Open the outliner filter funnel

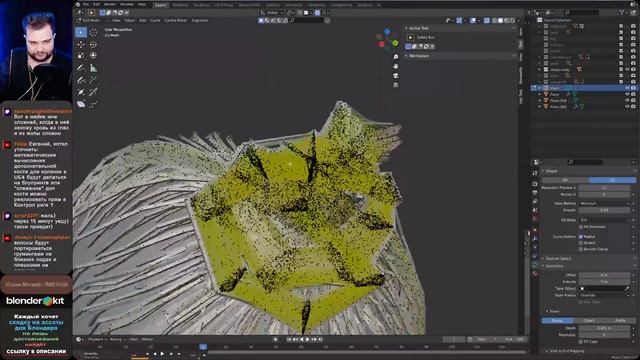[622, 13]
